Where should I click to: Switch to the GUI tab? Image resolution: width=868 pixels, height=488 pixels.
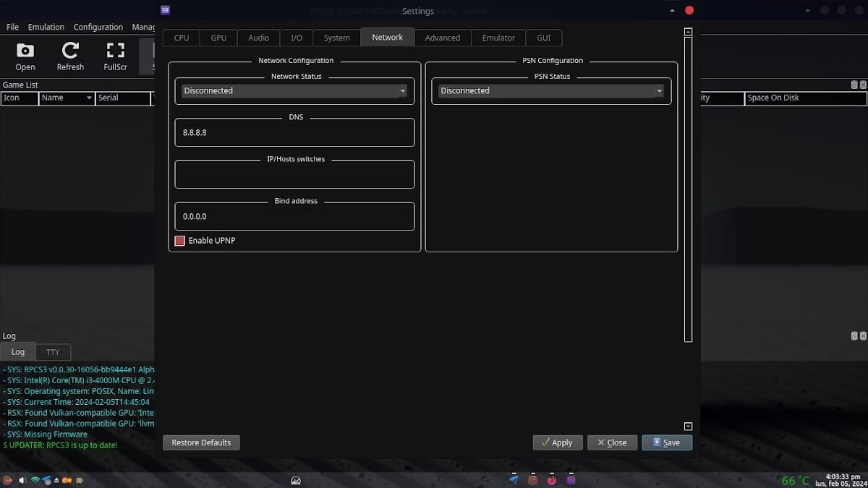(x=544, y=38)
